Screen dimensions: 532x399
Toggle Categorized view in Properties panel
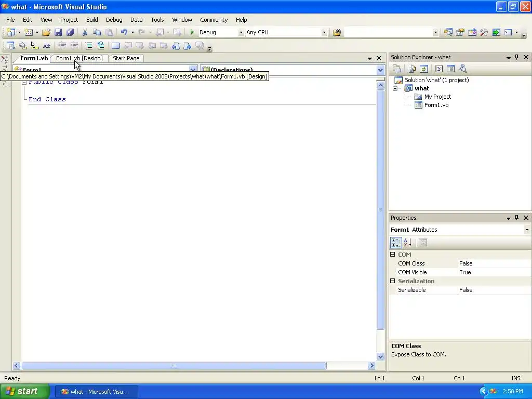click(396, 243)
